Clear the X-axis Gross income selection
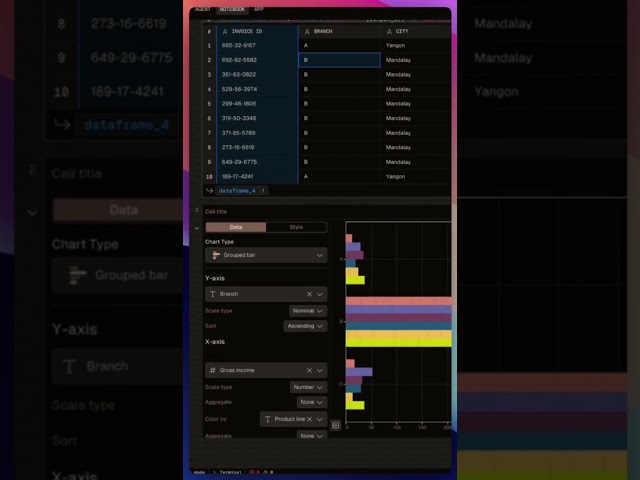Viewport: 640px width, 480px height. click(309, 370)
